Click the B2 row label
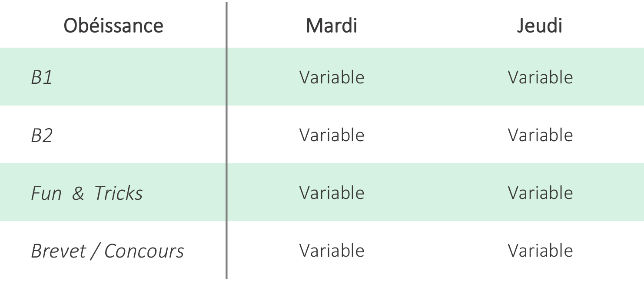Viewport: 644px width, 281px height. click(x=42, y=136)
